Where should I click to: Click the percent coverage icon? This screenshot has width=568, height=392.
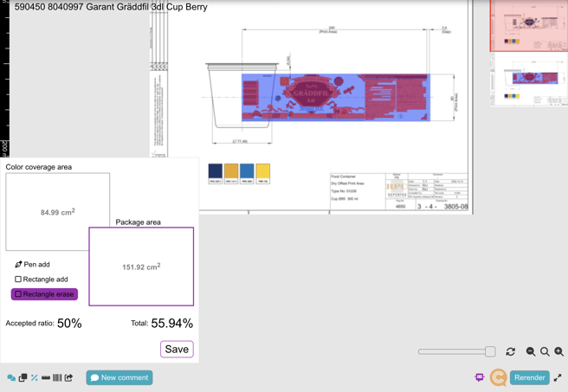(35, 378)
